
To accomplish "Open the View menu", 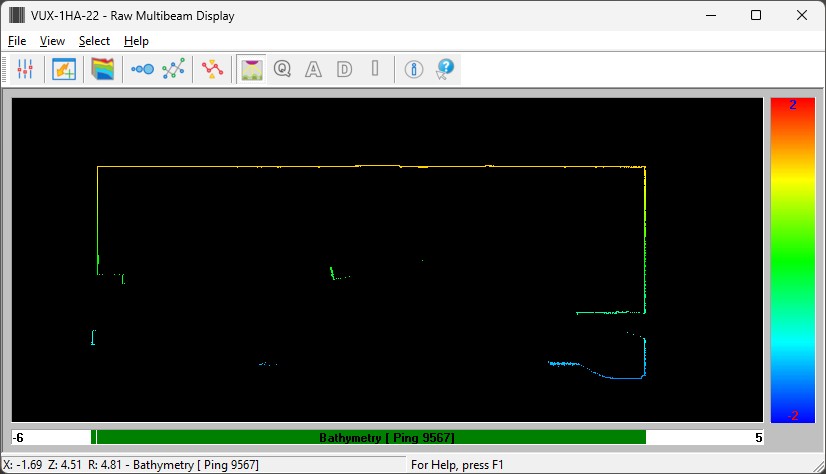I will (x=52, y=41).
